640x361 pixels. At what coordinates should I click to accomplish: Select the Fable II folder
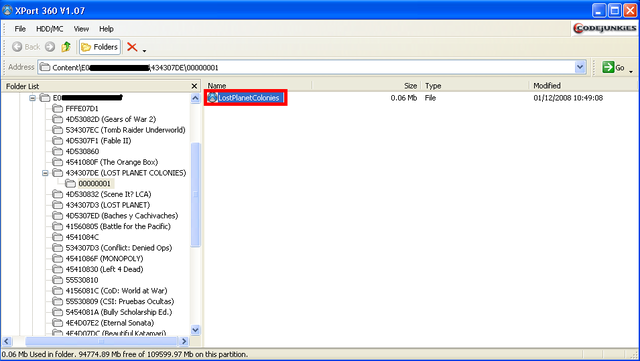[x=98, y=140]
